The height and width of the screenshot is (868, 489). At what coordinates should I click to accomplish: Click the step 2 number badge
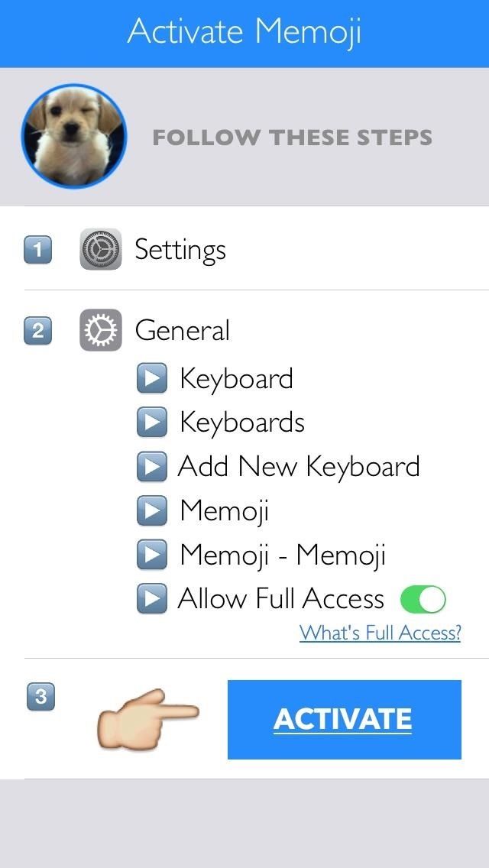pos(38,330)
